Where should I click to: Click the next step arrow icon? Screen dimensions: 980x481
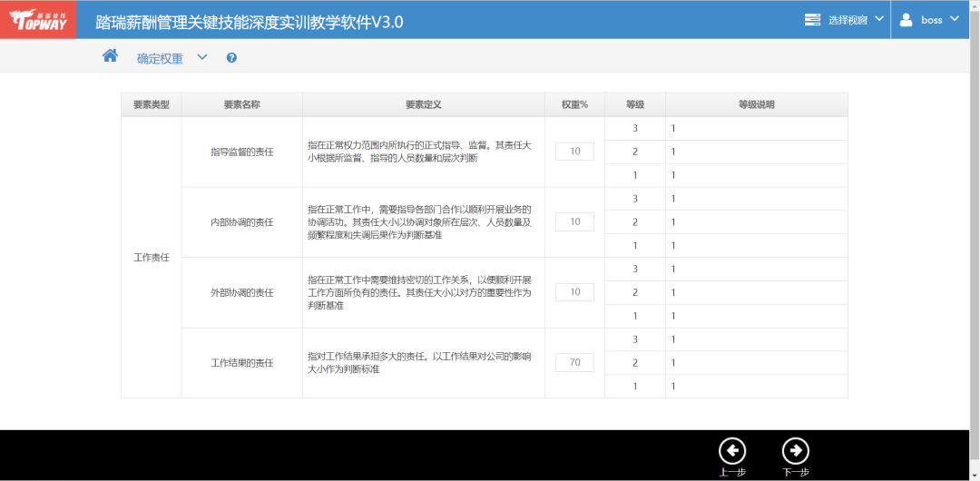pos(795,450)
